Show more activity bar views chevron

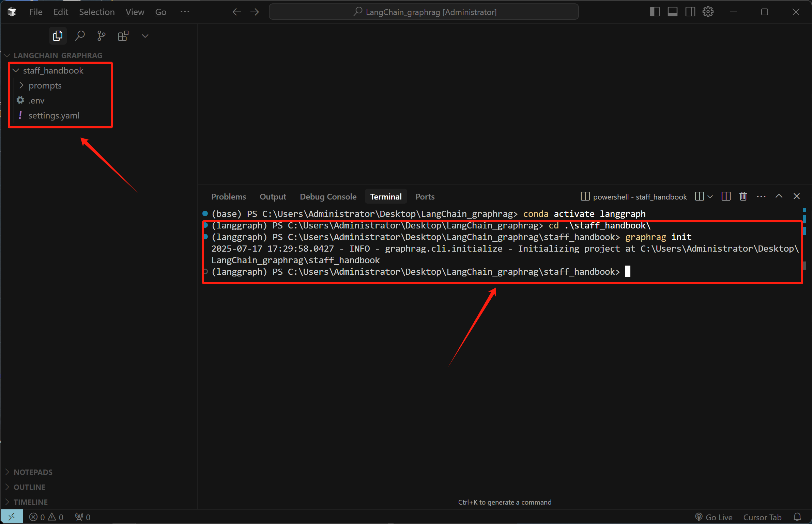[145, 36]
